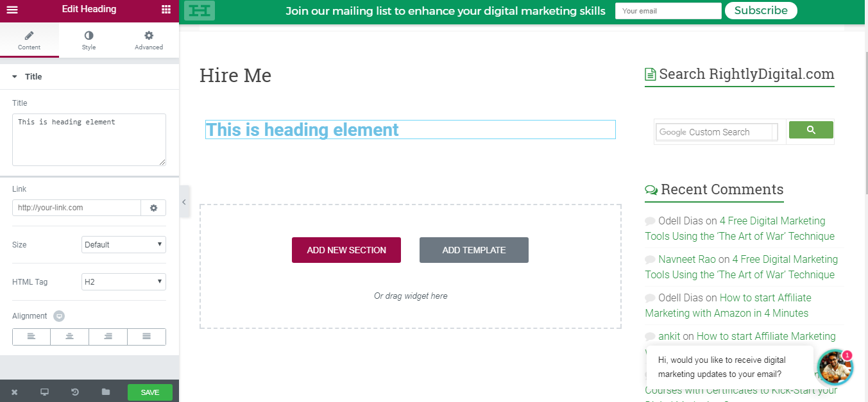The image size is (868, 402).
Task: Open link options gear icon
Action: [153, 208]
